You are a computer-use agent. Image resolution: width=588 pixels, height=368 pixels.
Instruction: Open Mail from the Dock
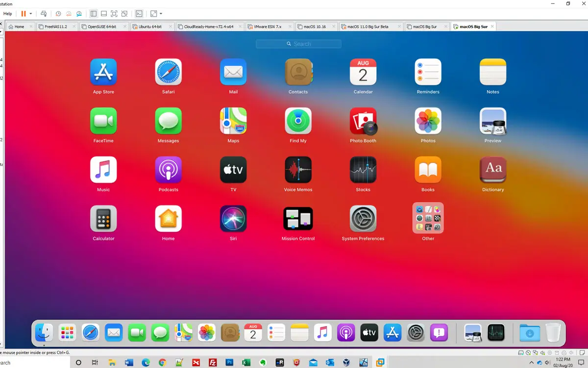(x=114, y=333)
